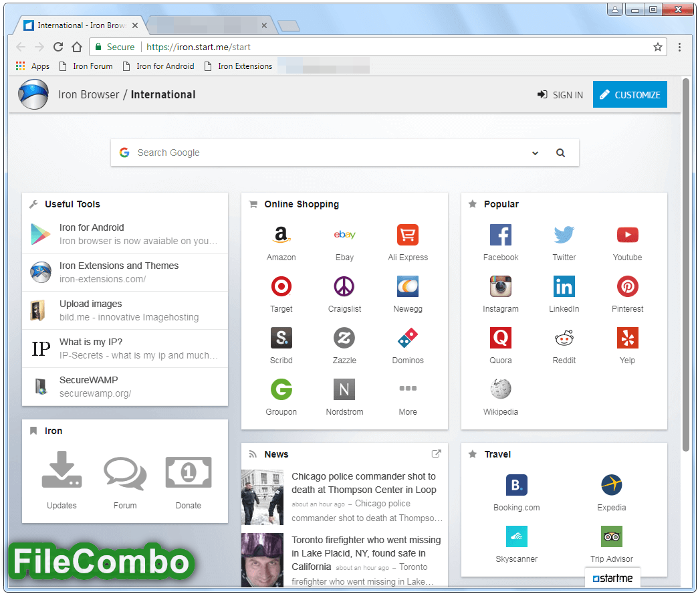Viewport: 700px width, 596px height.
Task: Open the Reddit alien icon
Action: click(564, 338)
